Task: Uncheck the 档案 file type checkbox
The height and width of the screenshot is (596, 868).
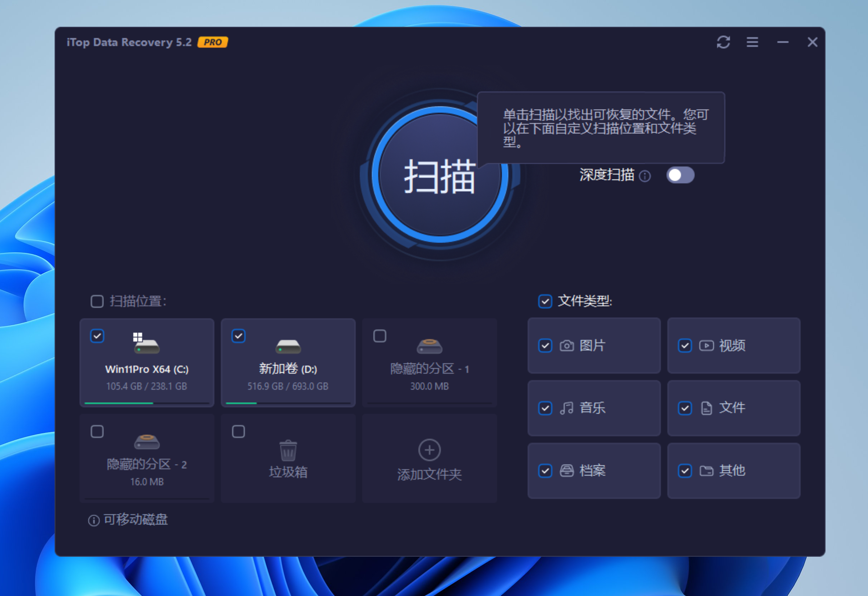Action: pos(545,470)
